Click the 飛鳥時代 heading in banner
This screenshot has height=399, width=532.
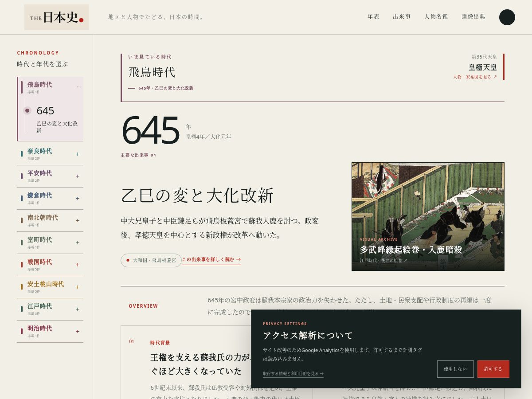click(152, 72)
